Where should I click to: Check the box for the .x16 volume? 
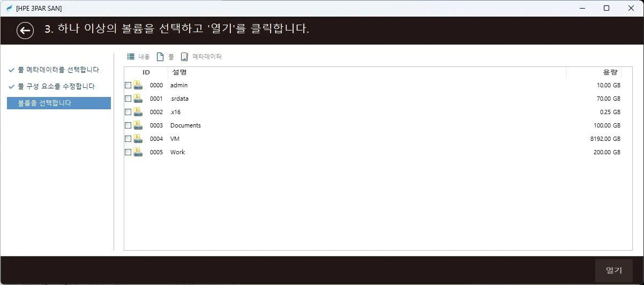click(128, 112)
